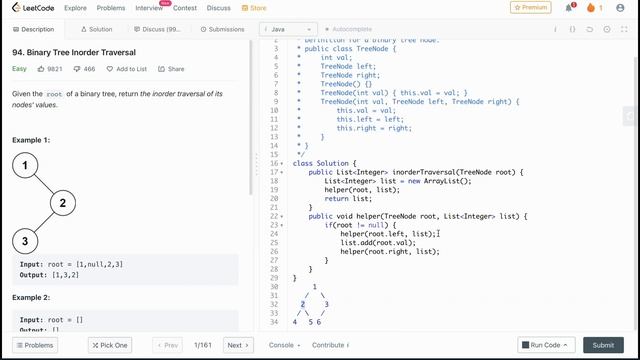640x360 pixels.
Task: Toggle Autocomplete setting
Action: (x=348, y=29)
